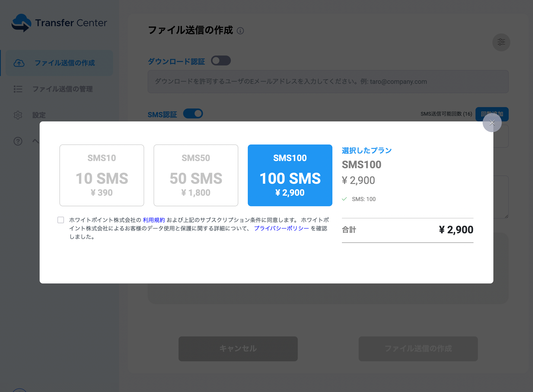Screen dimensions: 533x392
Task: Click the cloud upload sidebar icon
Action: click(x=19, y=63)
